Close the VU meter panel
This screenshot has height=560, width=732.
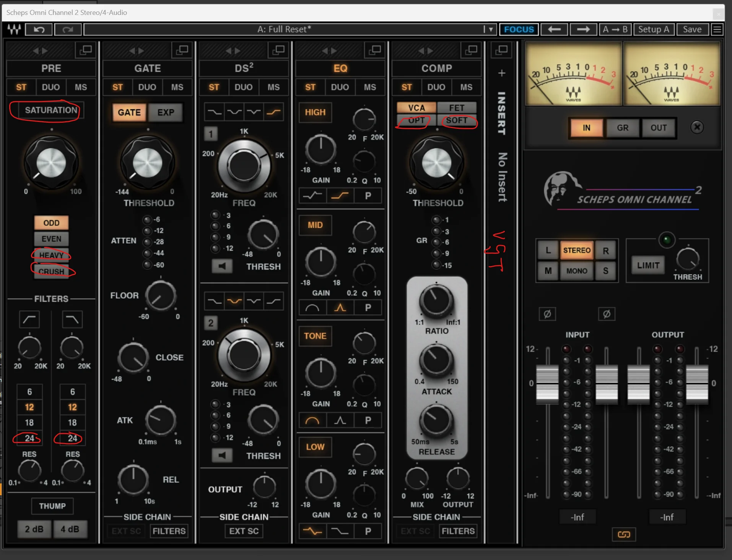(697, 127)
